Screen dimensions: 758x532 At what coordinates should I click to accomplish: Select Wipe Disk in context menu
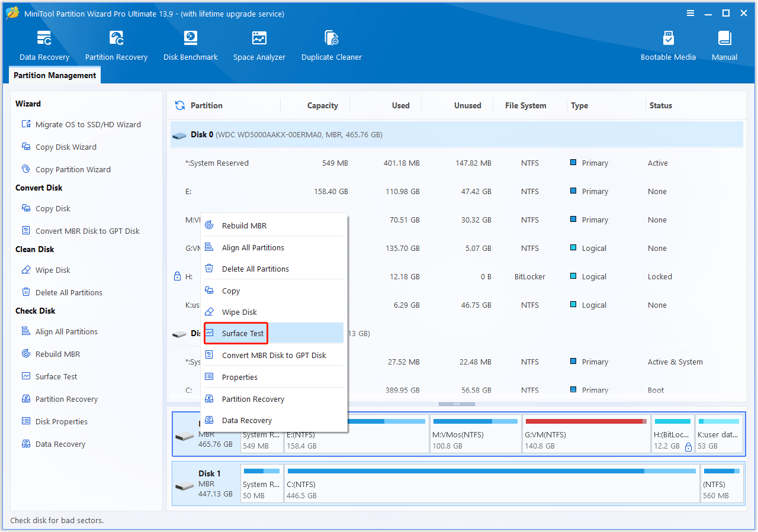point(274,312)
